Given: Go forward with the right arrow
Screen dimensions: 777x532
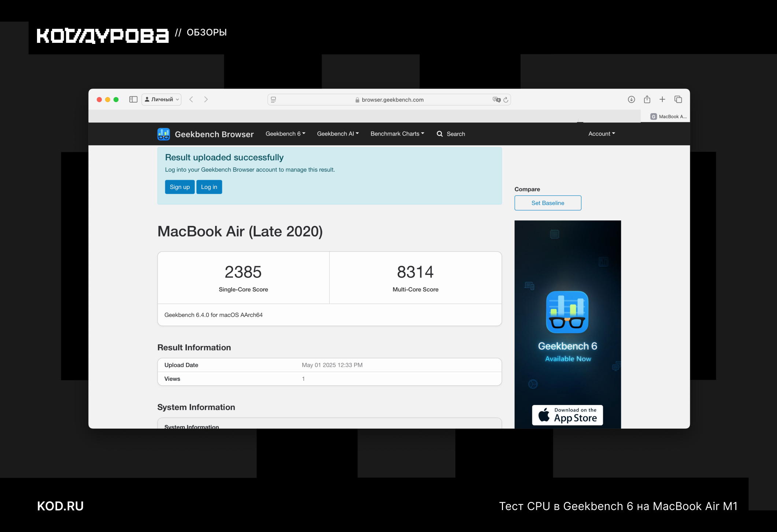Looking at the screenshot, I should pos(206,100).
